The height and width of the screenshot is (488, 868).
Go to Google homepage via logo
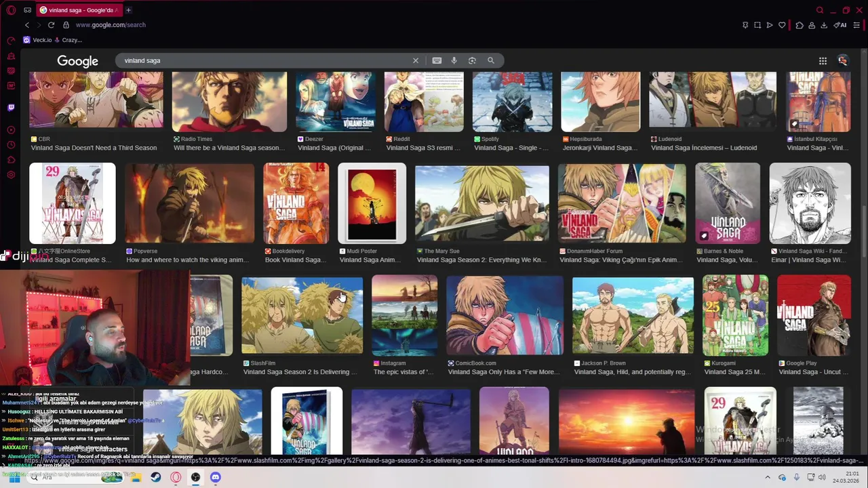(77, 61)
